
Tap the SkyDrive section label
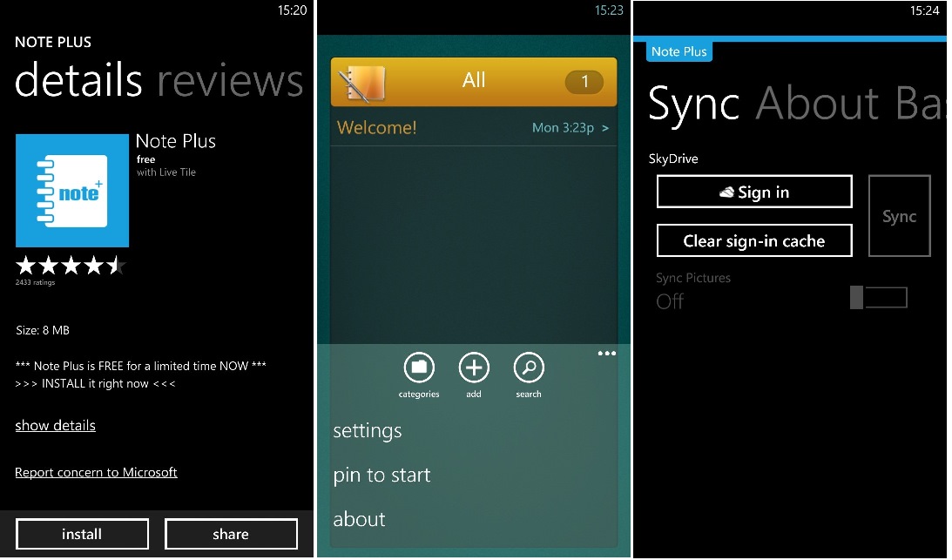click(673, 159)
